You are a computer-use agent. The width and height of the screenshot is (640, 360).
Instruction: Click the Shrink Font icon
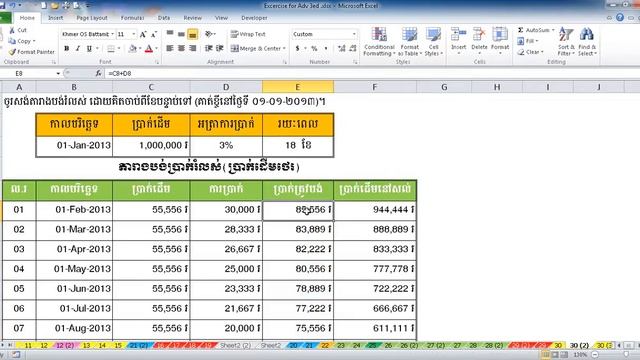coord(154,35)
